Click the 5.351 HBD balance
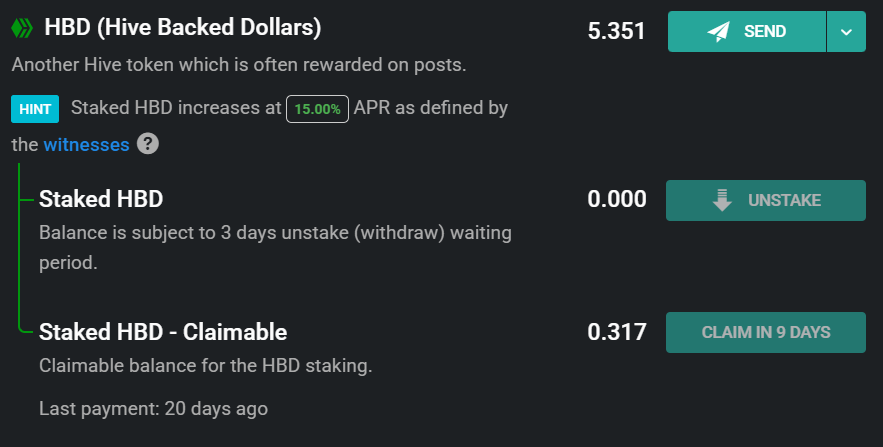Viewport: 883px width, 447px height. [x=617, y=31]
